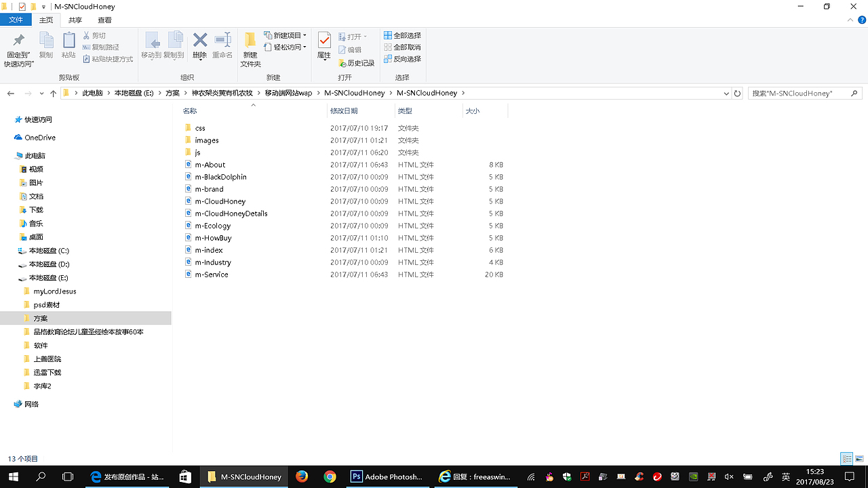
Task: Click Invert selection (反向选择)
Action: pos(402,59)
